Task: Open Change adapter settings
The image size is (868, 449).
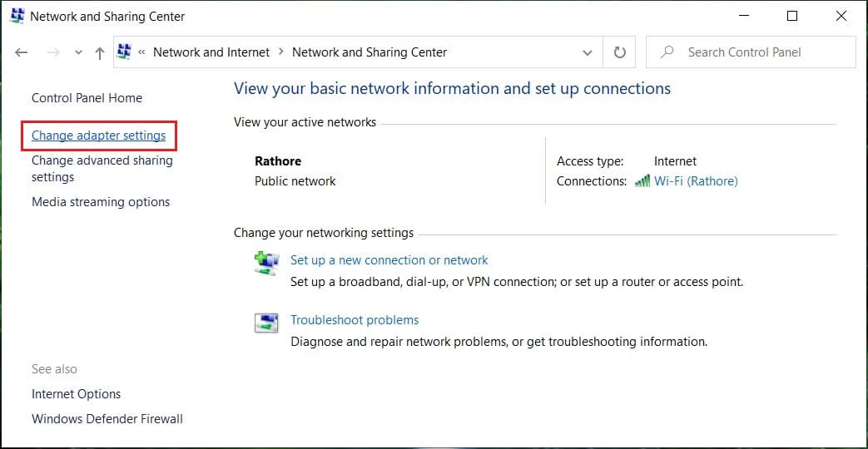Action: 98,136
